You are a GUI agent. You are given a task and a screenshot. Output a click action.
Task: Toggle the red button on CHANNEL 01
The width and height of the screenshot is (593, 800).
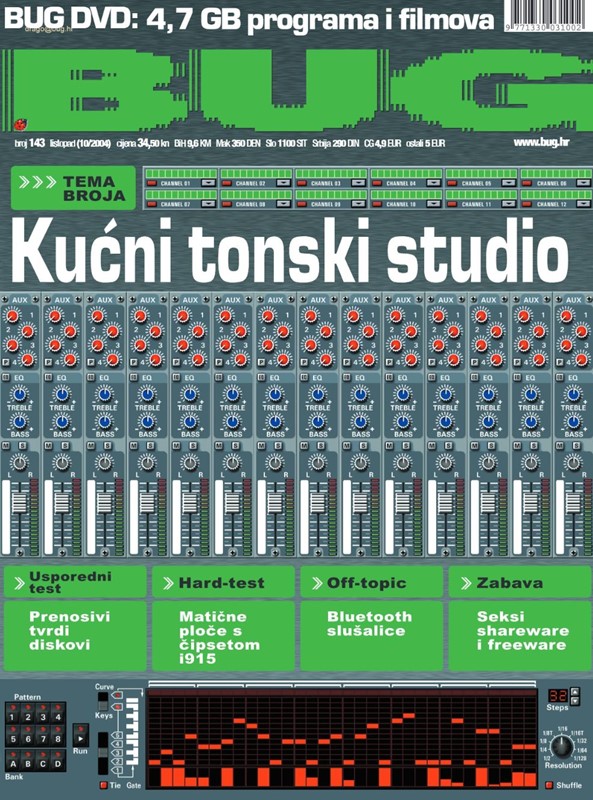(x=151, y=183)
